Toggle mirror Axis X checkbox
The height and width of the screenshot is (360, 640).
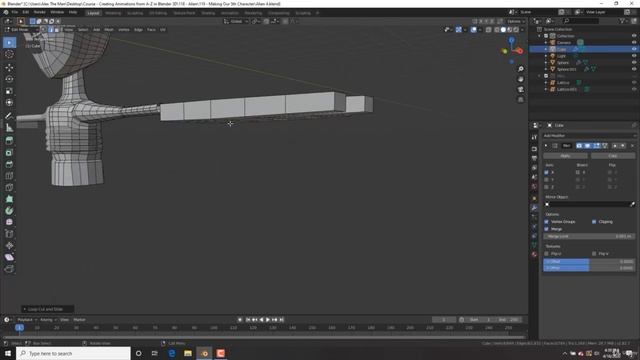click(x=547, y=173)
